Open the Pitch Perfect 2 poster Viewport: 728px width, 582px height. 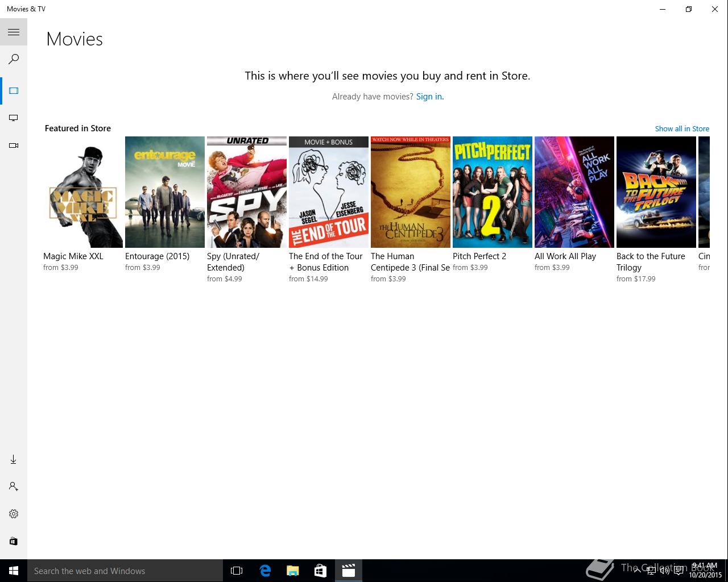pyautogui.click(x=493, y=192)
